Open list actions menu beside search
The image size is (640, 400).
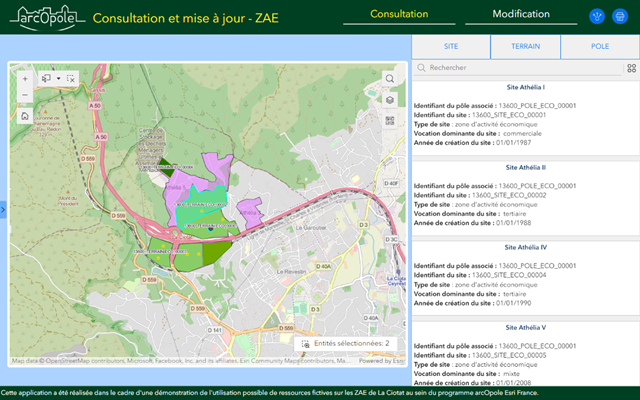click(631, 68)
